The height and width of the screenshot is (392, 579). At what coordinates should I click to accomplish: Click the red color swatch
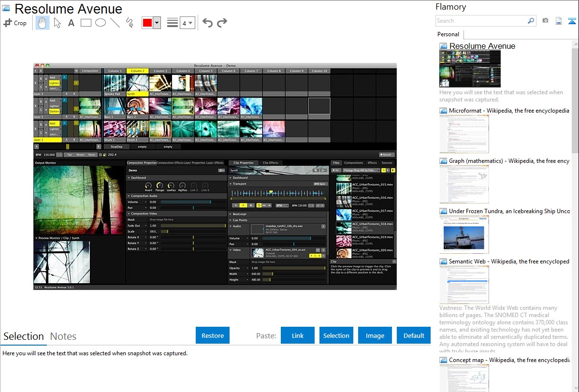(147, 23)
